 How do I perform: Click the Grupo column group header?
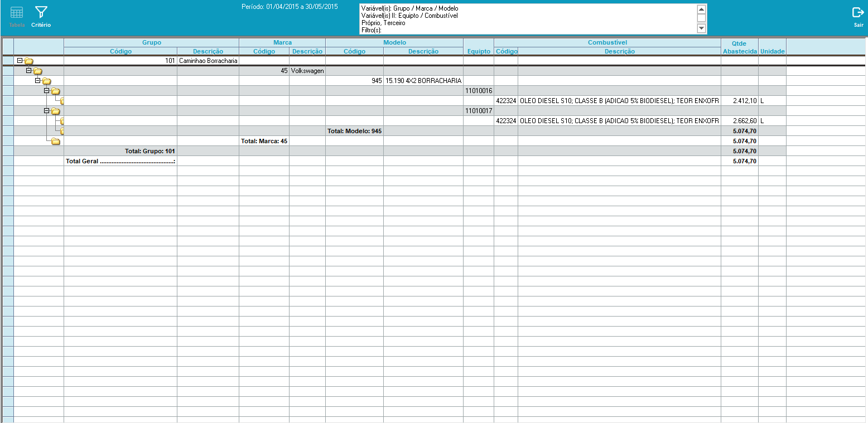[x=152, y=42]
